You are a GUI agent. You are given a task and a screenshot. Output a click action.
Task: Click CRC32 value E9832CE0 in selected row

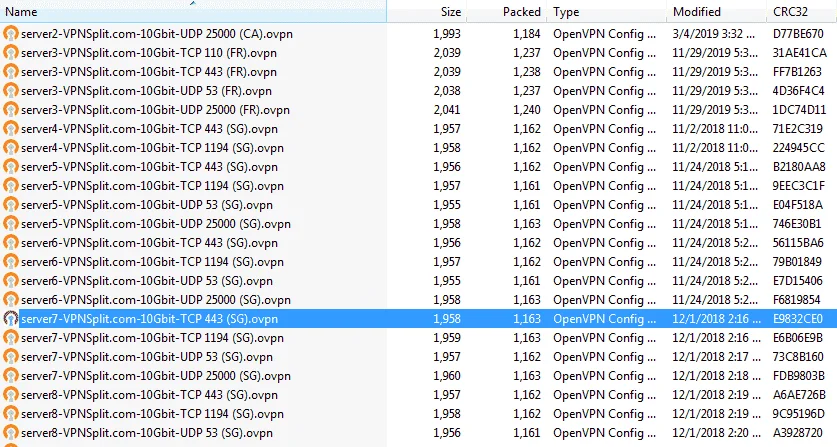click(797, 319)
